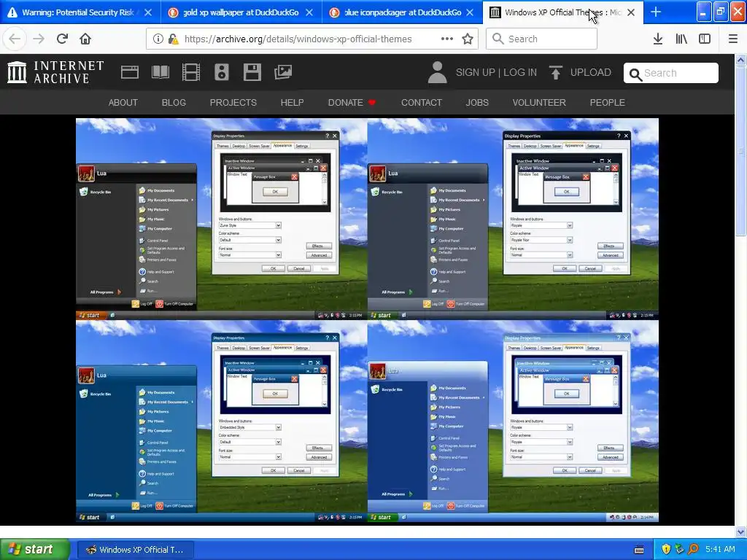Open the CONTACT page link

[x=422, y=102]
